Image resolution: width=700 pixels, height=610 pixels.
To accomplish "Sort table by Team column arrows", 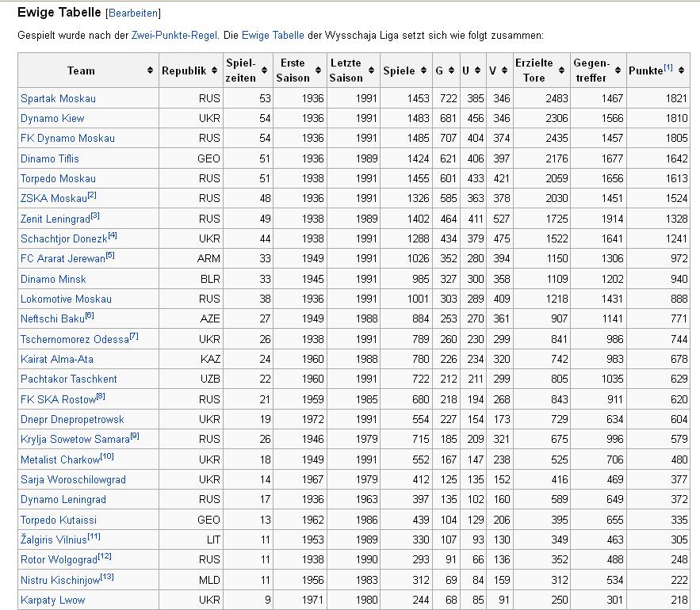I will pyautogui.click(x=150, y=71).
